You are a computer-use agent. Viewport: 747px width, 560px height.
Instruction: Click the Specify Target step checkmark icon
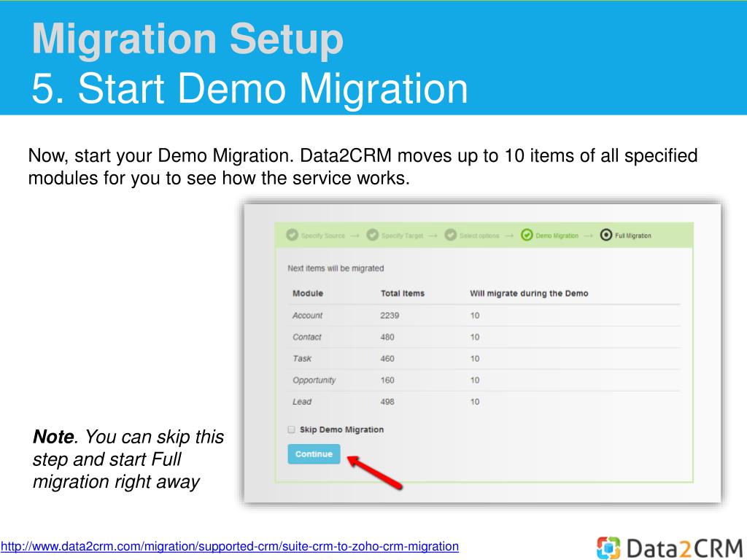click(x=373, y=235)
